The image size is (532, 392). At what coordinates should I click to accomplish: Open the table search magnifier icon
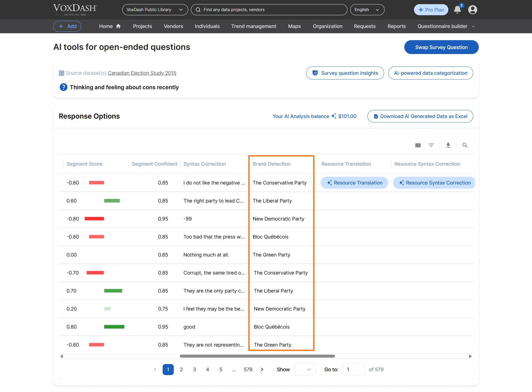tap(465, 145)
